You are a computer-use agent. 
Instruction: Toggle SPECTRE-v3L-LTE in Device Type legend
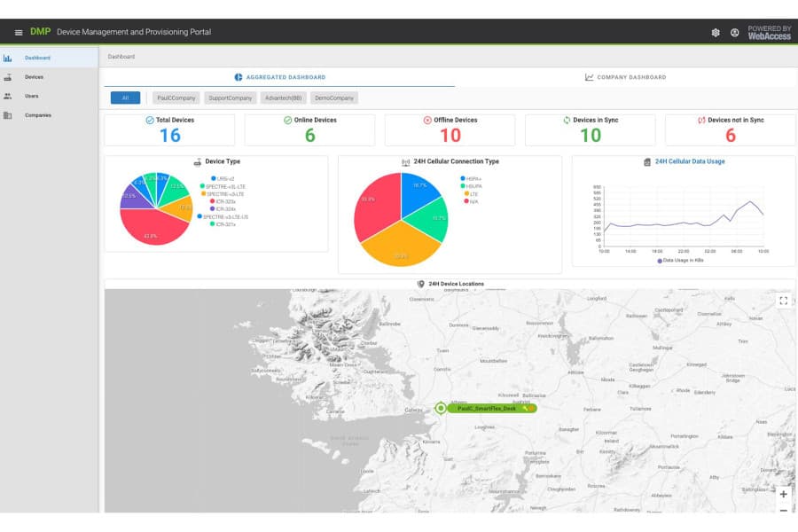click(x=223, y=187)
